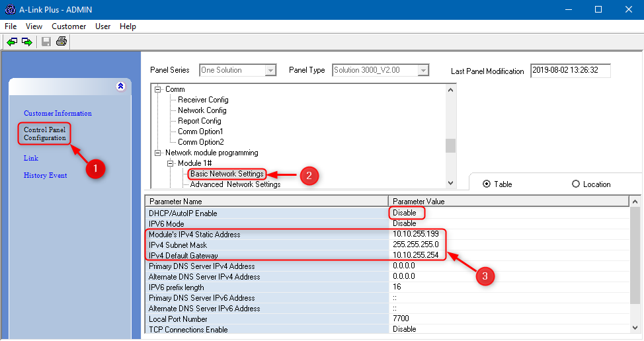Open Control Panel Configuration link
This screenshot has width=644, height=341.
(x=45, y=133)
